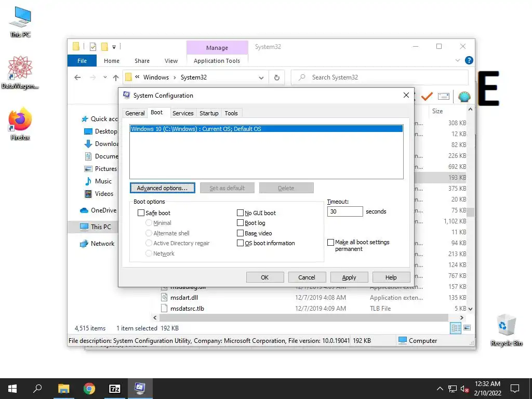Click the orange checkmark ribbon icon
532x399 pixels.
[427, 97]
